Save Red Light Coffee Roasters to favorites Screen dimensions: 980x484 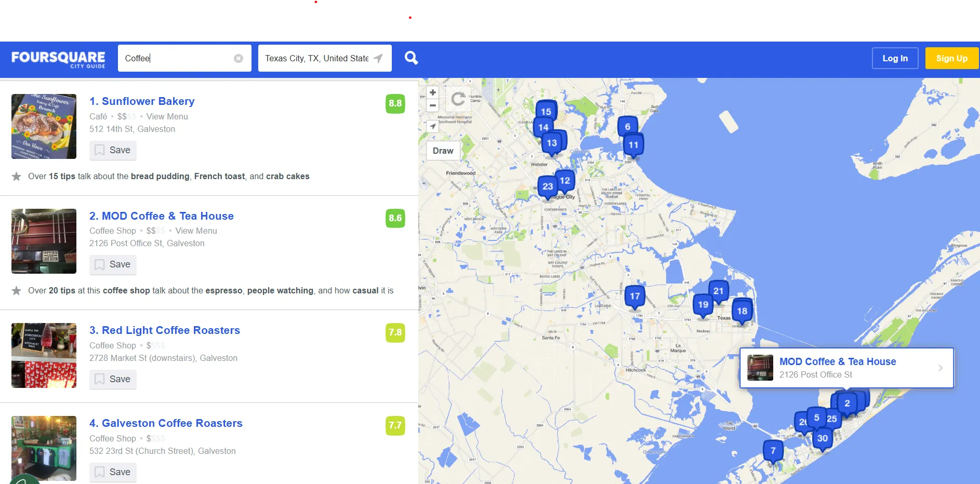112,379
